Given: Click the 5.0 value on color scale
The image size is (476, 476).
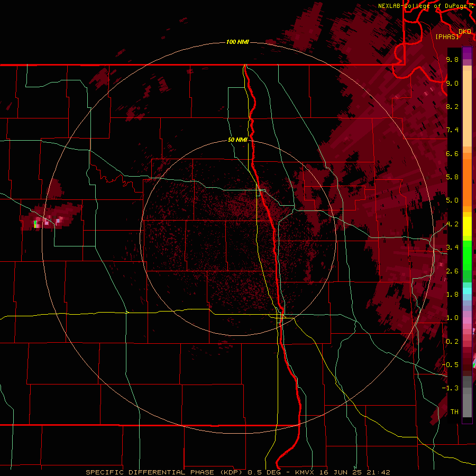Looking at the screenshot, I should coord(452,200).
